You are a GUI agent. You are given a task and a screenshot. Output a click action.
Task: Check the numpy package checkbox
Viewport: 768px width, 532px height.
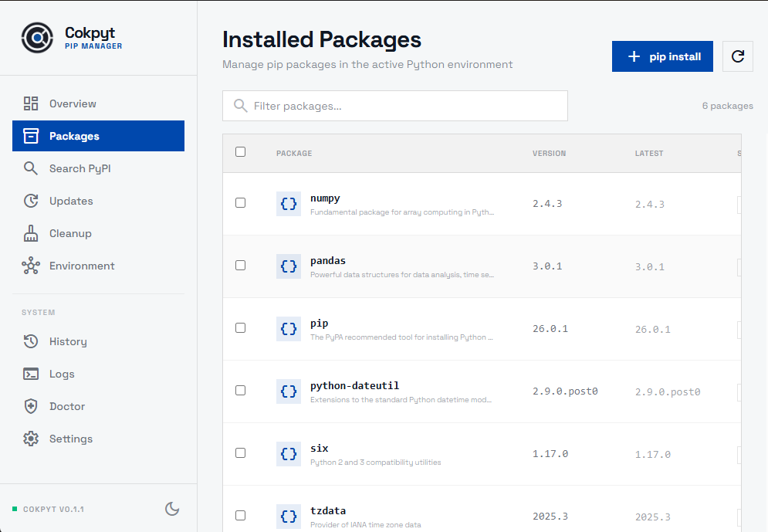(240, 202)
